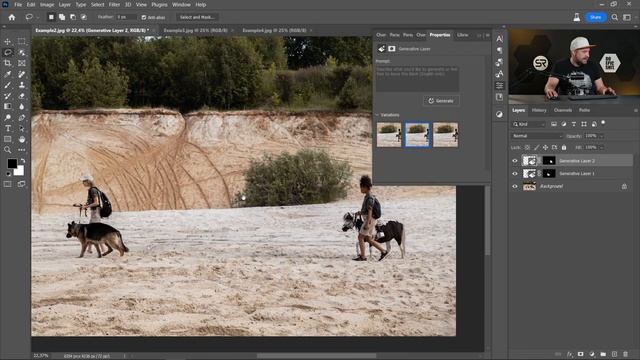Viewport: 640px width, 360px height.
Task: Open the Normal blend mode dropdown
Action: [537, 136]
